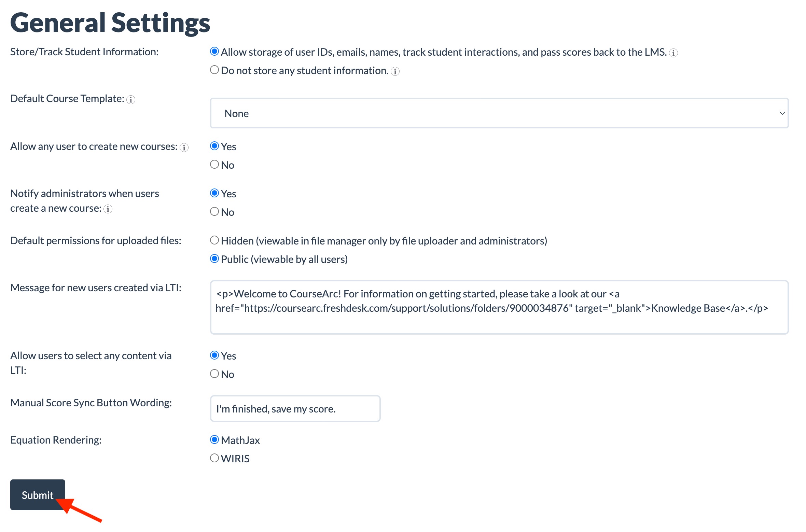The height and width of the screenshot is (532, 806).
Task: Select No for allowing users to create courses
Action: [214, 165]
